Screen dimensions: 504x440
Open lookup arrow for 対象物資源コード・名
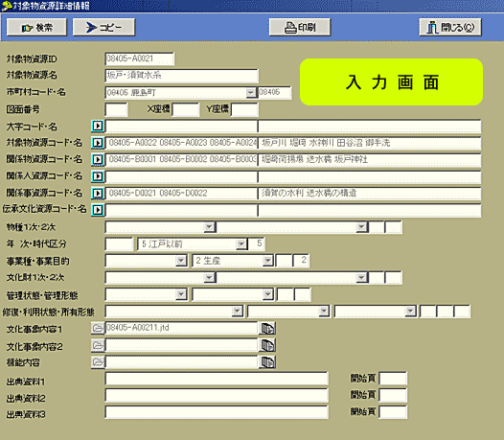pos(98,143)
